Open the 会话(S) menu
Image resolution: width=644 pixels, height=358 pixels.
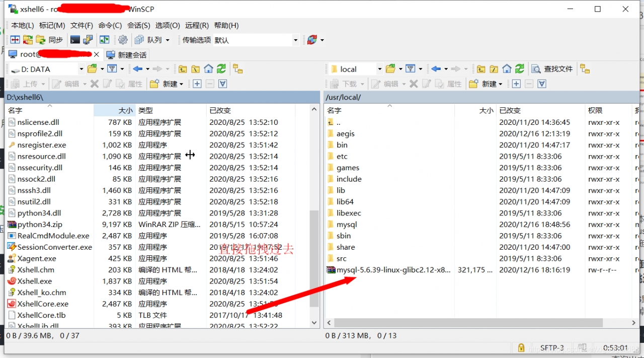(x=139, y=25)
